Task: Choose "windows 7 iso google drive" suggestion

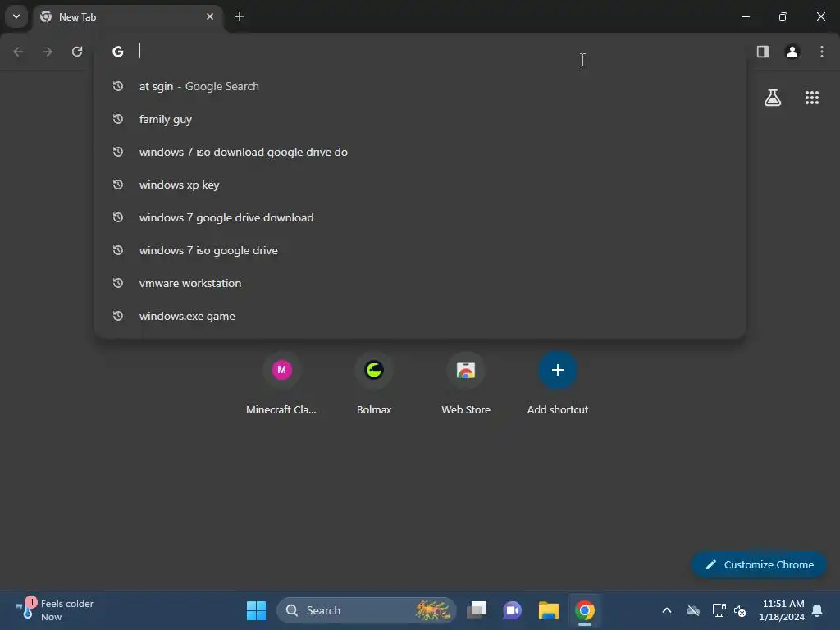Action: (420, 250)
